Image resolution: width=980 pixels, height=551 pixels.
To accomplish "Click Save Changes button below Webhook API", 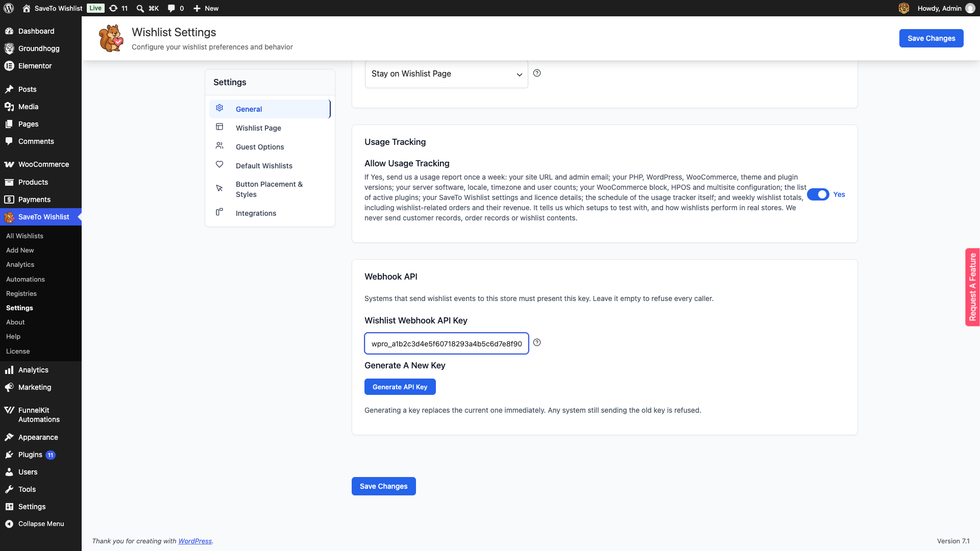I will coord(383,486).
